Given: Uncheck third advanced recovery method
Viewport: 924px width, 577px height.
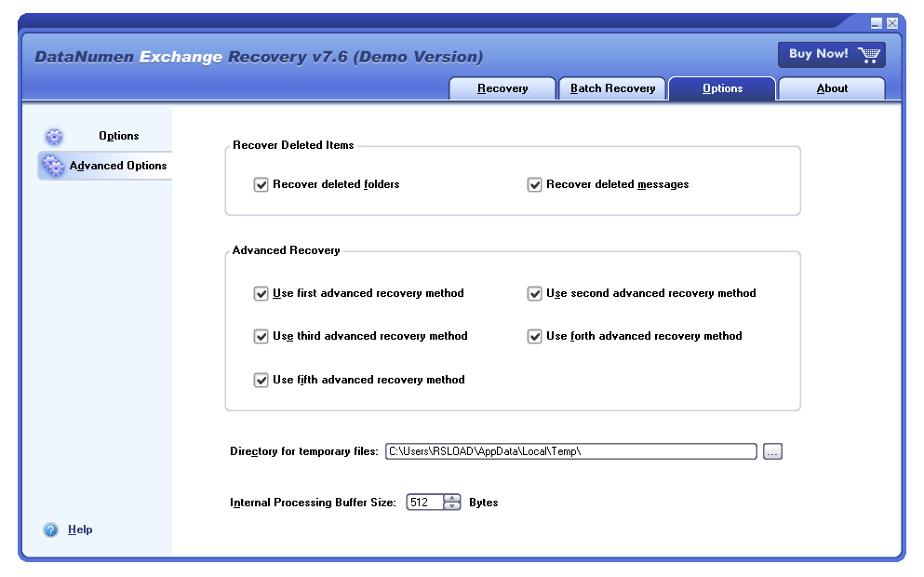Looking at the screenshot, I should 261,337.
